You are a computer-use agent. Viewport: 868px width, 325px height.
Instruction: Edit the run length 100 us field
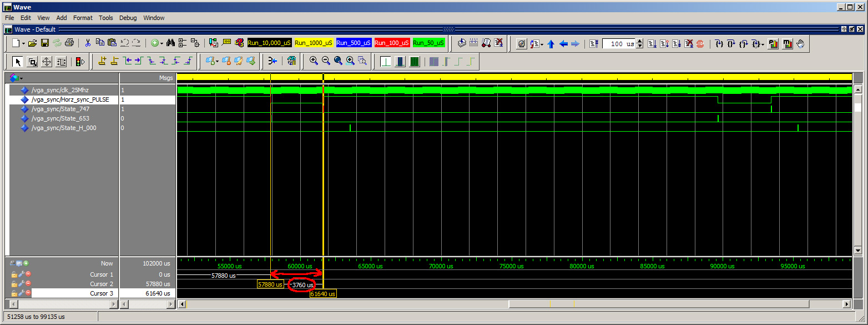pos(618,44)
